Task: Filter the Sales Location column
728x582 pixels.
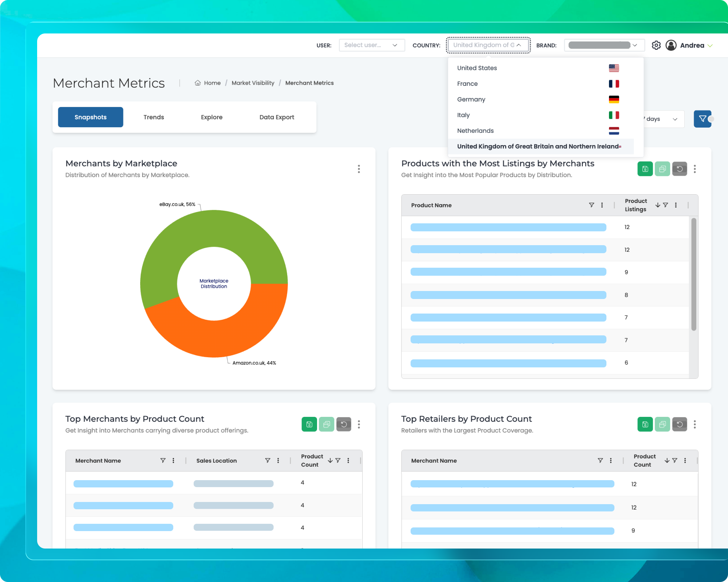Action: [x=268, y=460]
